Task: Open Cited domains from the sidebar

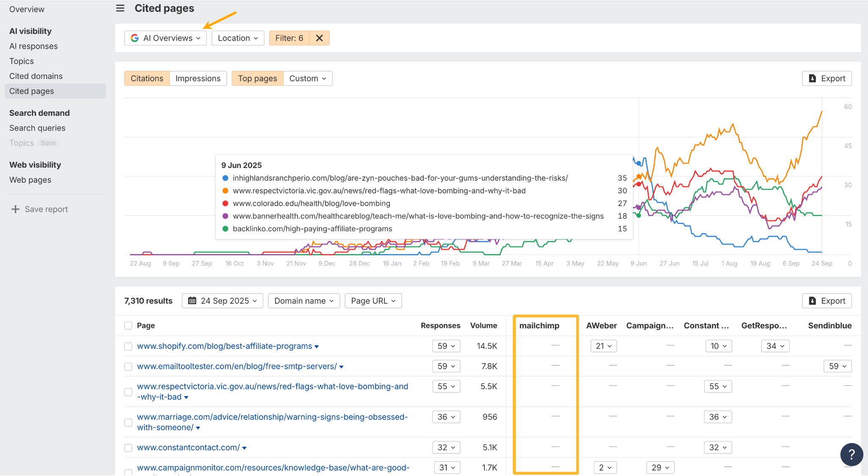Action: (36, 76)
